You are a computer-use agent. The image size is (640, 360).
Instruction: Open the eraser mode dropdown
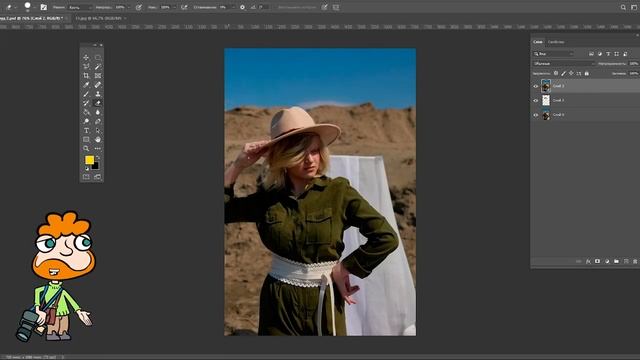coord(80,7)
